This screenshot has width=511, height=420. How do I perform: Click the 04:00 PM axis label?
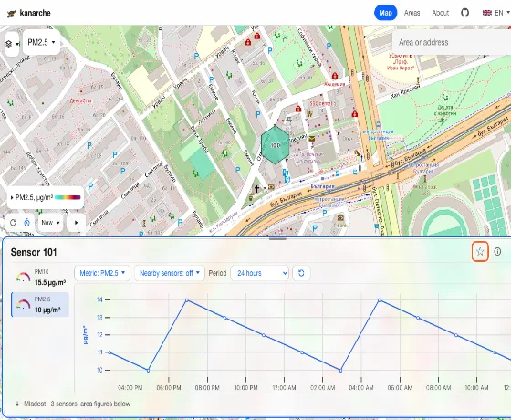(130, 388)
